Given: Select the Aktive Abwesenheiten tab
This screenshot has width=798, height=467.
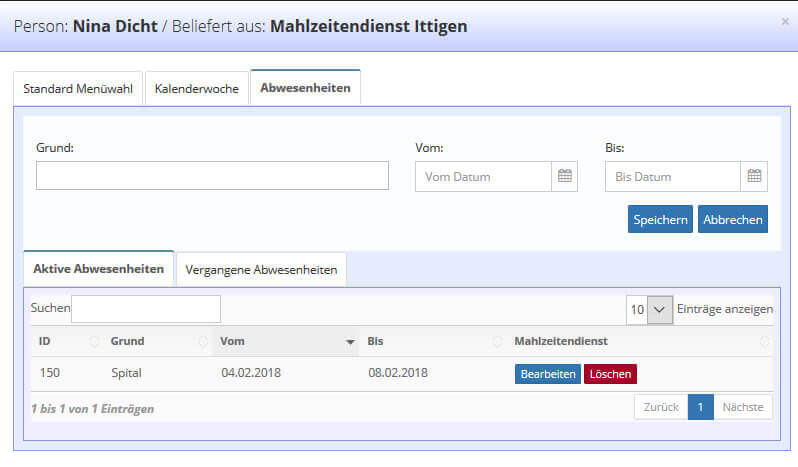Looking at the screenshot, I should [x=98, y=269].
